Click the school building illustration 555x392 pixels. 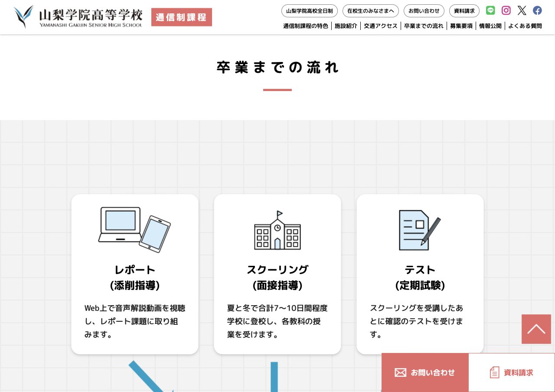click(x=277, y=230)
